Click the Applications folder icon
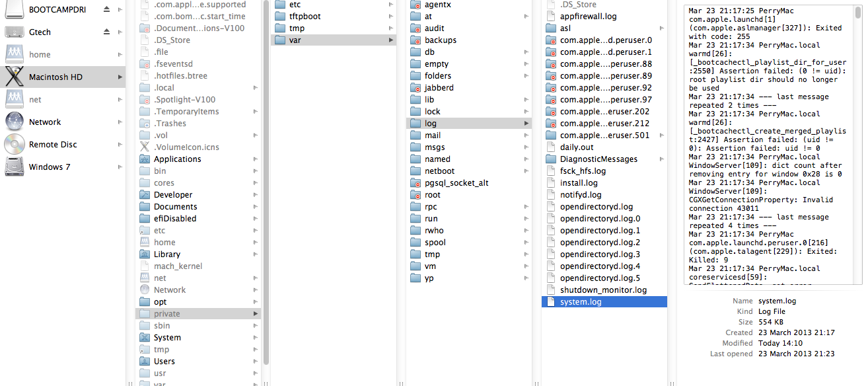Image resolution: width=868 pixels, height=386 pixels. point(145,159)
